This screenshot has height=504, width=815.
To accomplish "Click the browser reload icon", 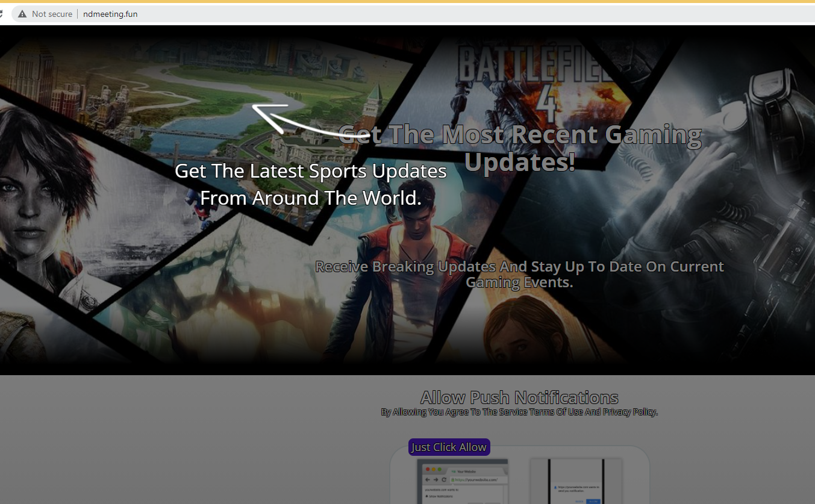I will coord(2,14).
